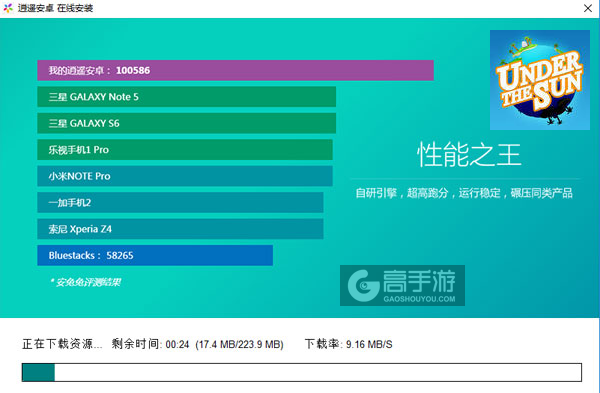Click the Under the Sun game thumbnail

(x=540, y=80)
